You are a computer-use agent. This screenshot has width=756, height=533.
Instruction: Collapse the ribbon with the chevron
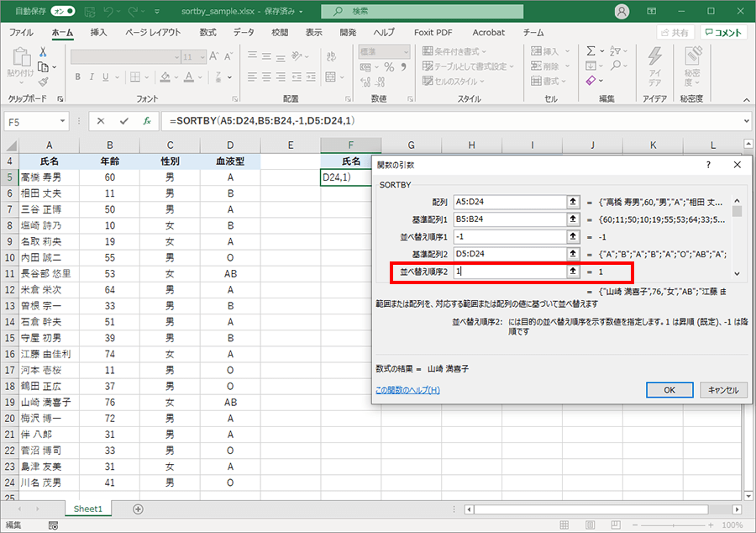(x=747, y=100)
